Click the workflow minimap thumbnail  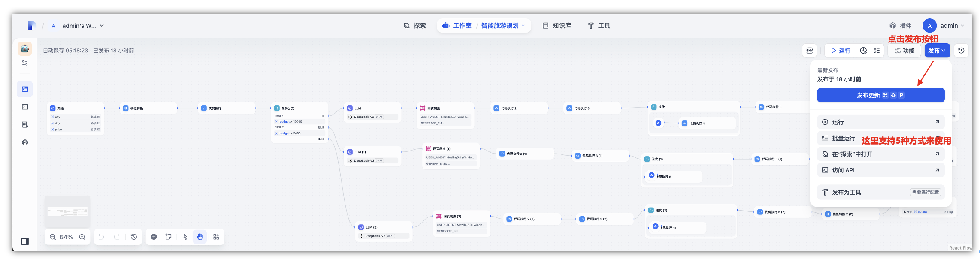coord(67,211)
